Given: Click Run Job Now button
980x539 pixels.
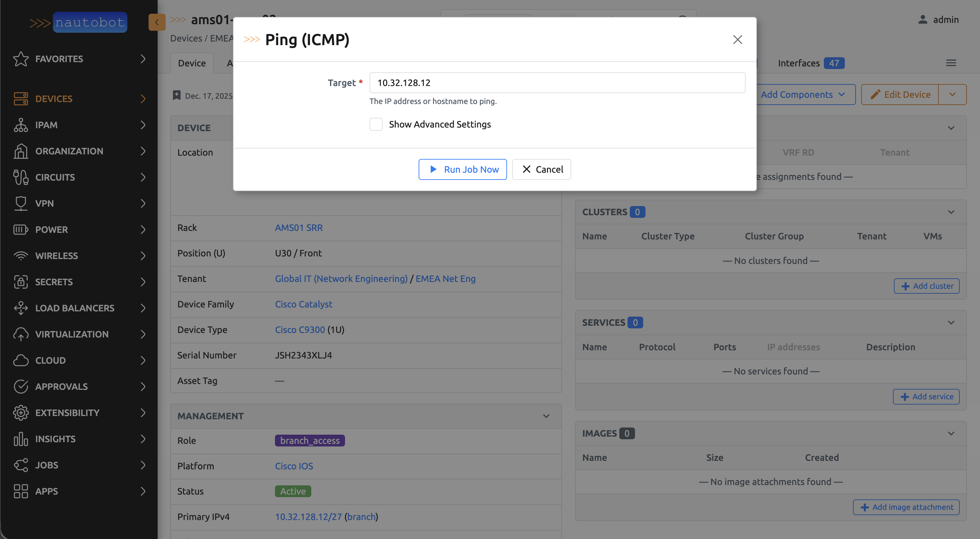Looking at the screenshot, I should (x=463, y=169).
